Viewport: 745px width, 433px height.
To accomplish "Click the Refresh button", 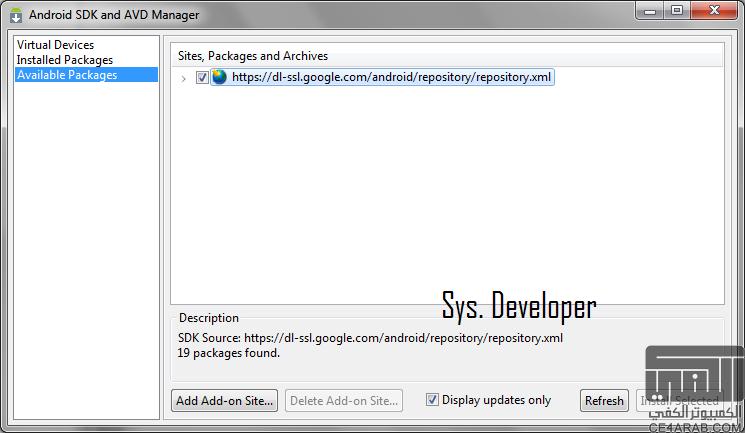I will coord(604,401).
